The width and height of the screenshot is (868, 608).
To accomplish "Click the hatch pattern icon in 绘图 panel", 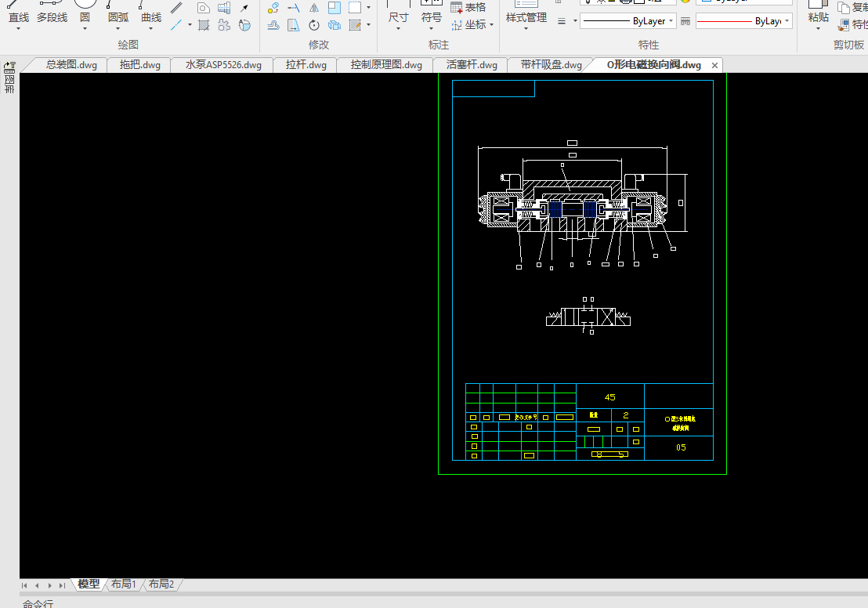I will tap(204, 26).
